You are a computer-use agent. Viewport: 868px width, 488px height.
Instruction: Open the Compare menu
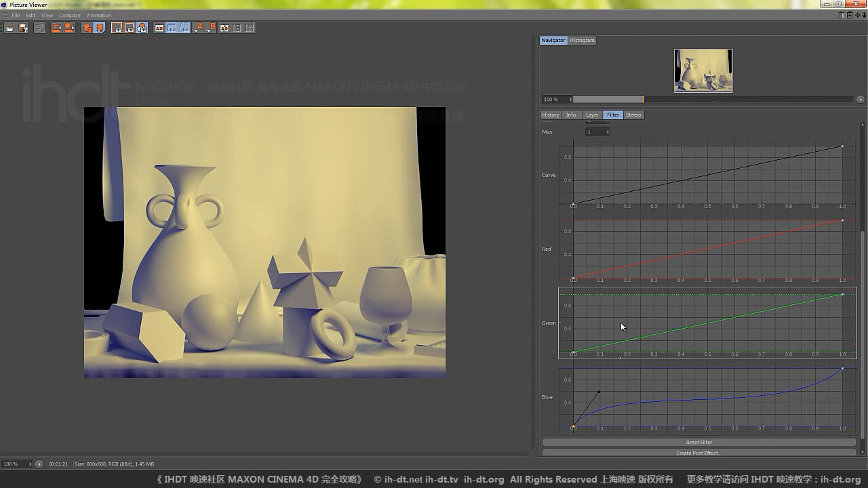pyautogui.click(x=69, y=16)
